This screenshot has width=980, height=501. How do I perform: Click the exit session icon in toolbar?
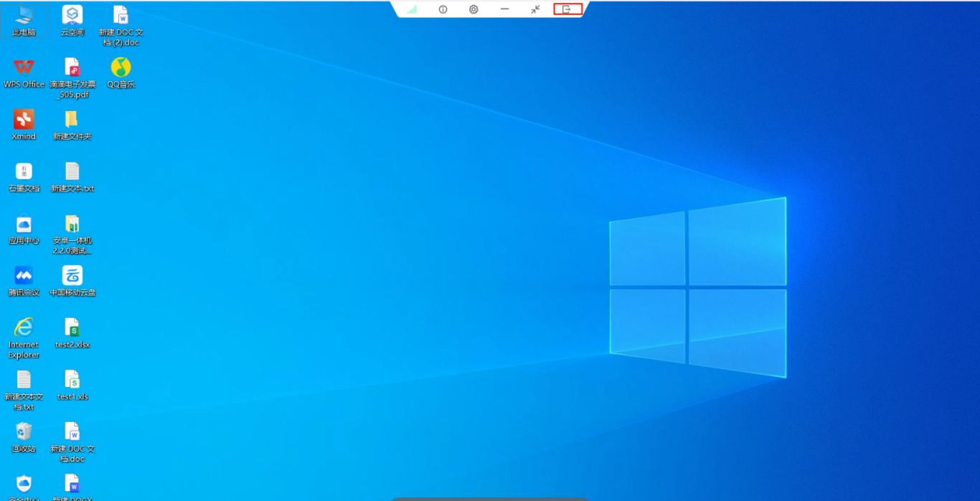pos(567,9)
